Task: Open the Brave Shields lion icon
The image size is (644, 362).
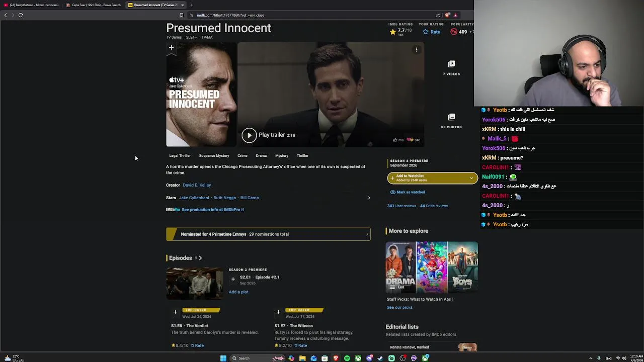Action: (447, 15)
